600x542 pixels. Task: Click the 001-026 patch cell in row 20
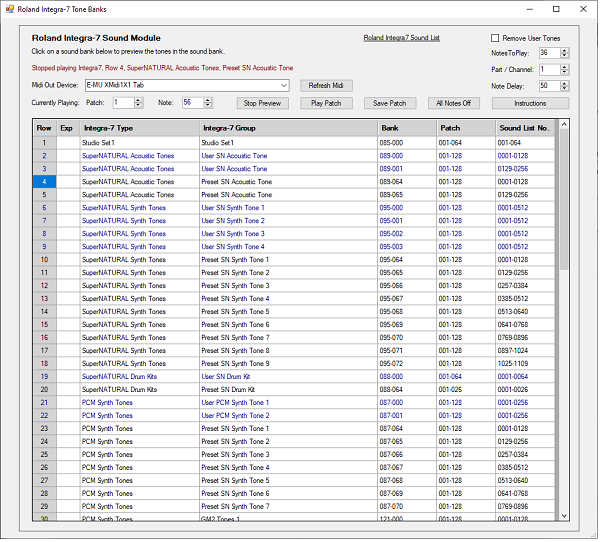(x=466, y=390)
